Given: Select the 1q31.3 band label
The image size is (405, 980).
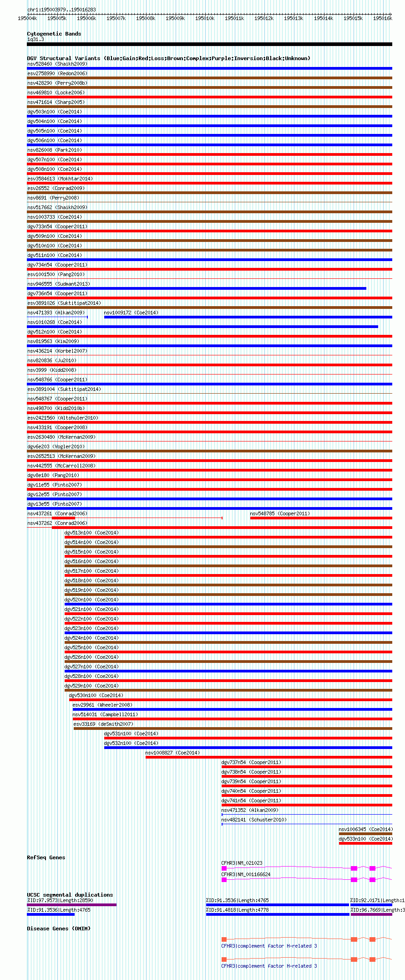Looking at the screenshot, I should 35,40.
